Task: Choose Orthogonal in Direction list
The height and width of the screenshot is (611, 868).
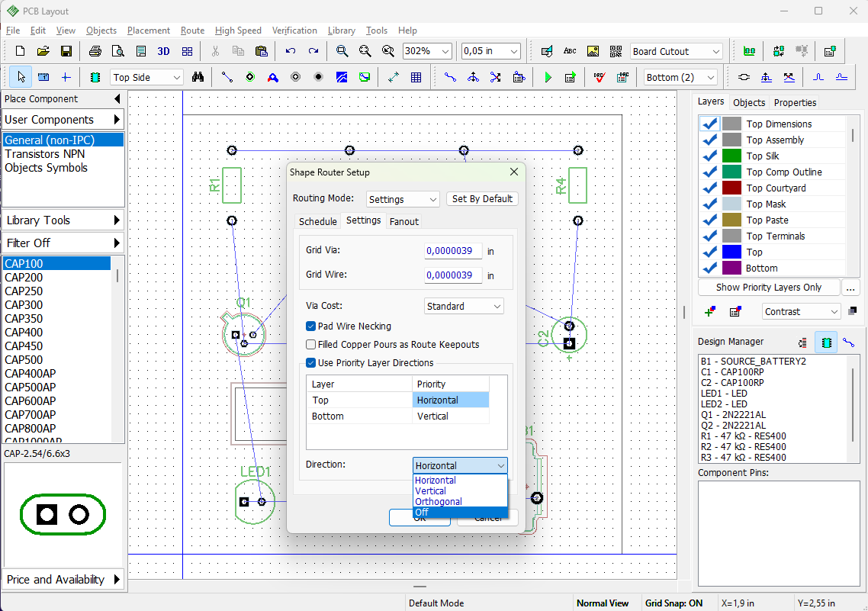Action: pos(460,502)
